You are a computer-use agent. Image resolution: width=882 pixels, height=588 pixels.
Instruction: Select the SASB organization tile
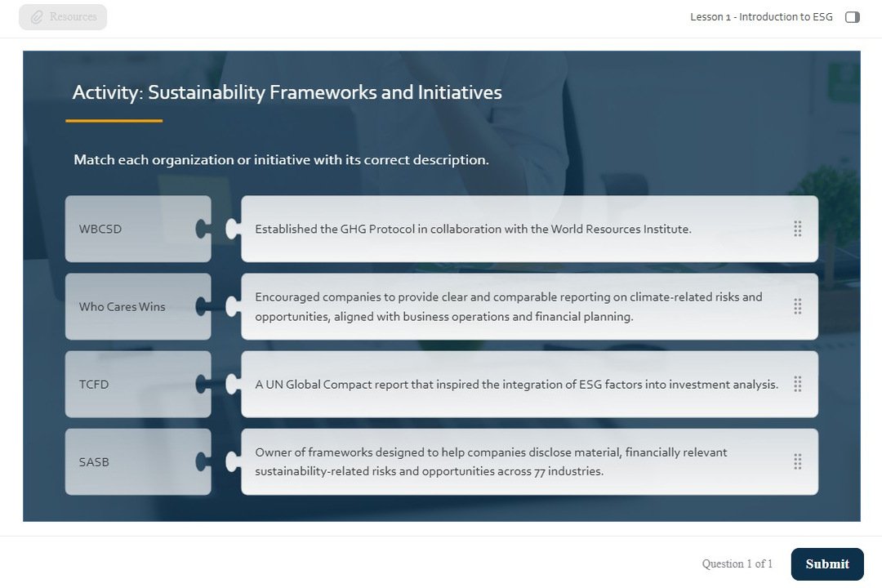pos(138,462)
